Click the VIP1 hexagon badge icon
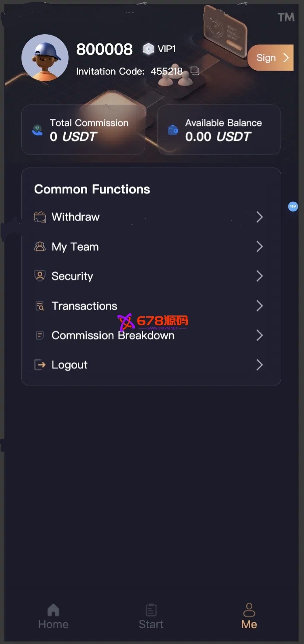Screen dimensions: 304x644 click(x=148, y=49)
